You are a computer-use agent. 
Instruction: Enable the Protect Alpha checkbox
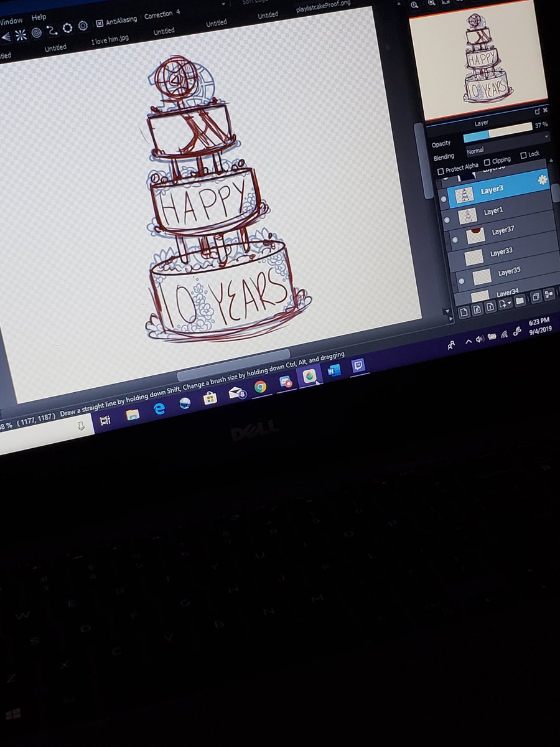(441, 171)
